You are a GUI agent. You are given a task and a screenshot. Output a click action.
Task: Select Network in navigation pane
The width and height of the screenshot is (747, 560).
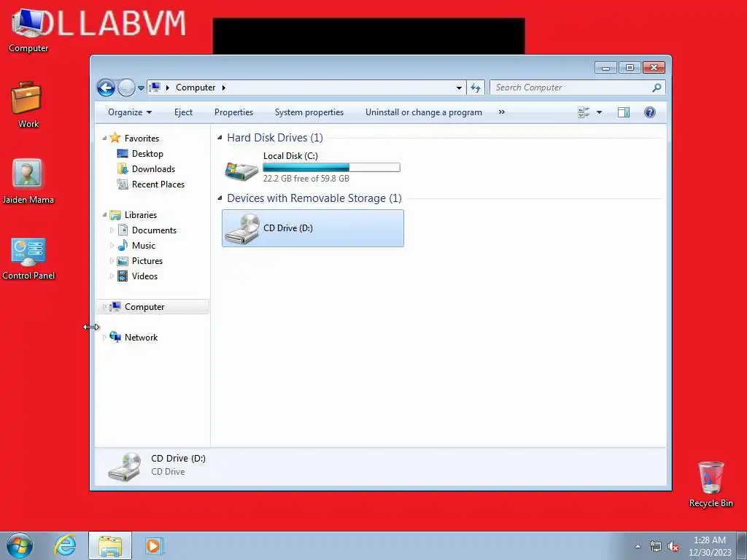pyautogui.click(x=141, y=338)
